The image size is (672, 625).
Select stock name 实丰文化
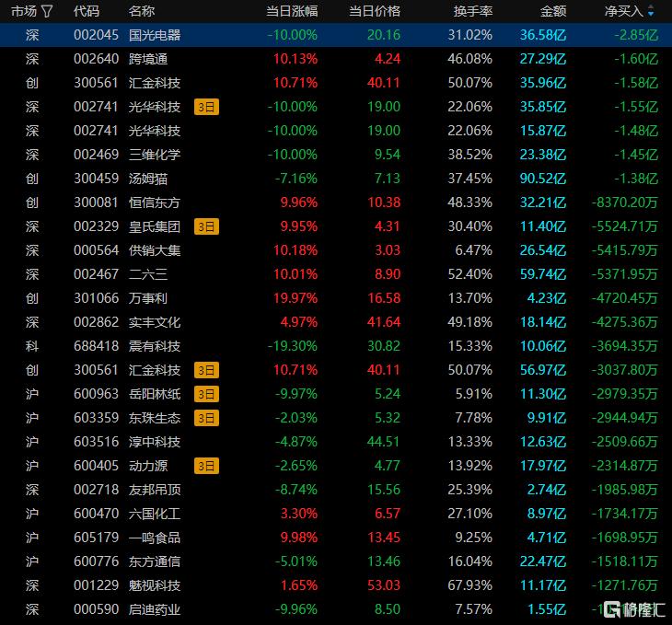(x=155, y=322)
